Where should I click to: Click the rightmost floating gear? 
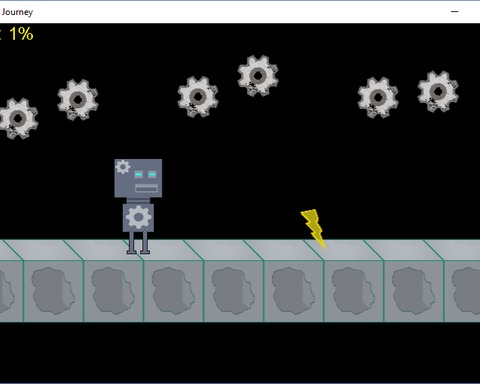coord(438,91)
